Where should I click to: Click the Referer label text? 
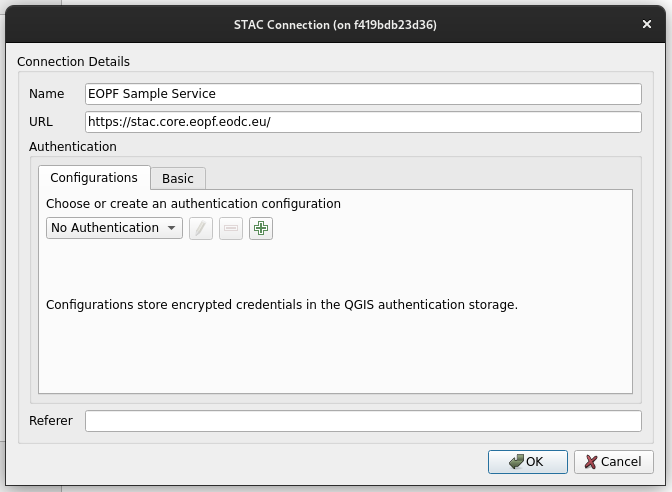click(51, 421)
